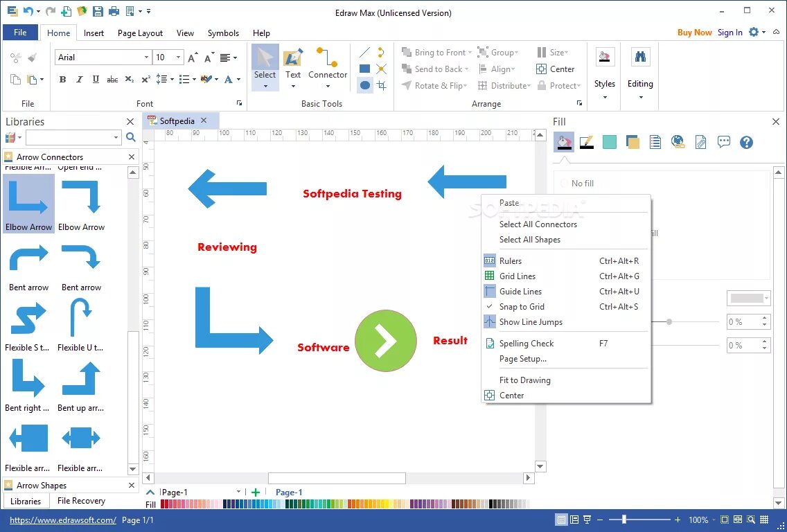This screenshot has width=787, height=532.
Task: Click the zoom slider in status bar
Action: [x=624, y=520]
